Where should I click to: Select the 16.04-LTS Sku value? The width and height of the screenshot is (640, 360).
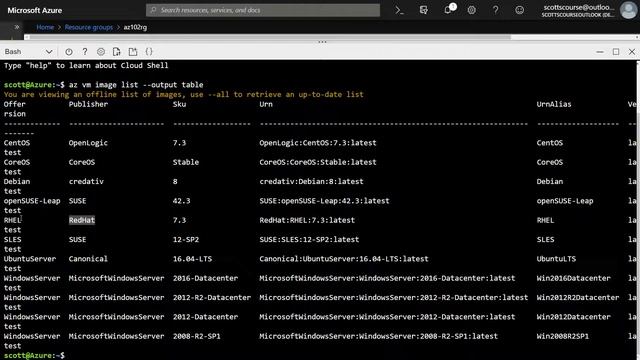192,259
